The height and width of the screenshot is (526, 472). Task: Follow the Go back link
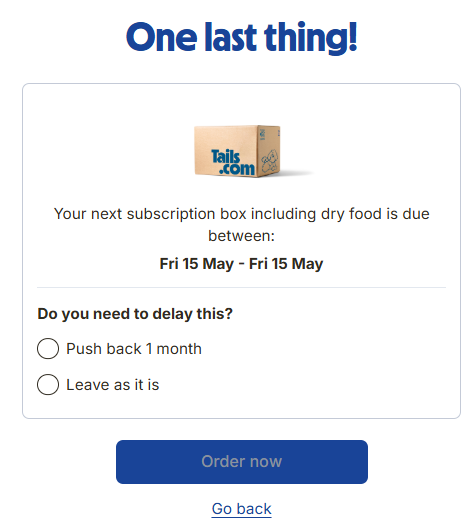pos(242,509)
